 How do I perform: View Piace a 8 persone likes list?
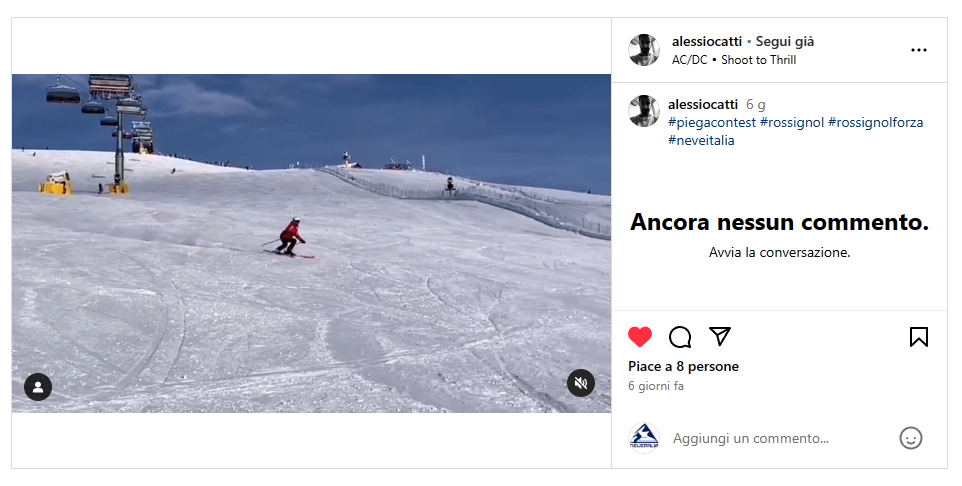point(683,366)
